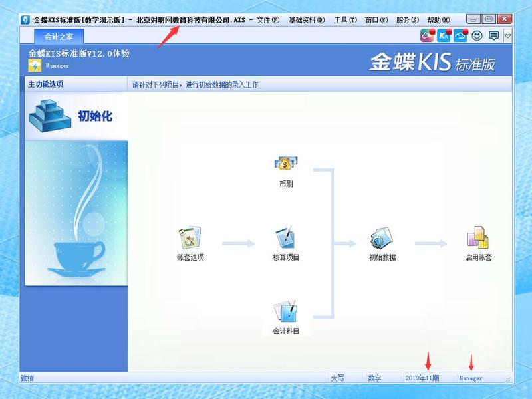Click the blue cloud toolbar icon
Image resolution: width=532 pixels, height=399 pixels.
click(460, 35)
